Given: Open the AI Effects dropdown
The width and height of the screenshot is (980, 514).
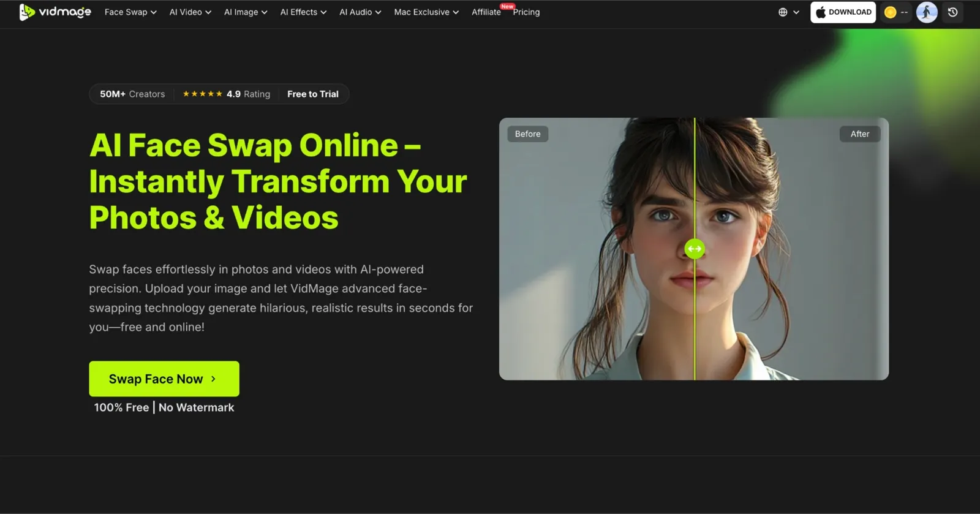Looking at the screenshot, I should (x=303, y=12).
